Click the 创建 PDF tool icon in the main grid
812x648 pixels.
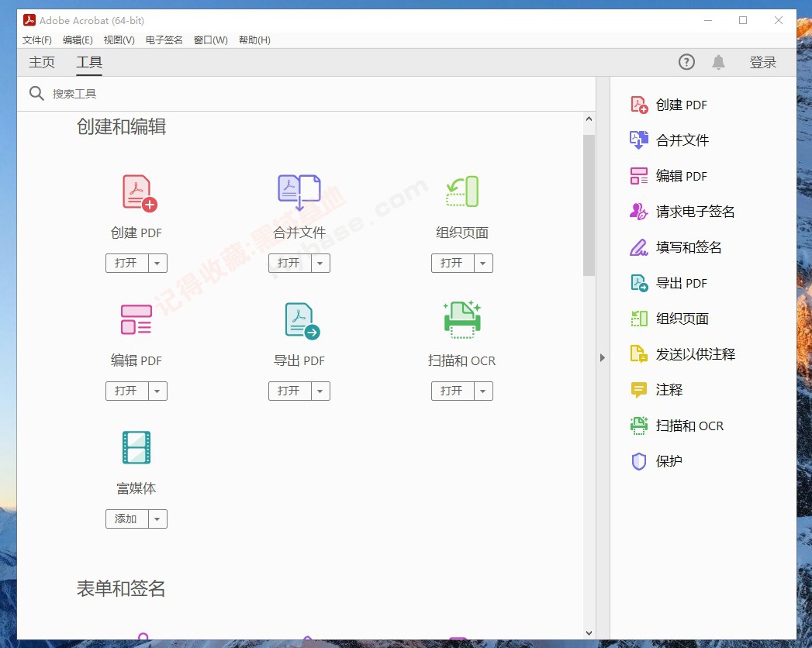[x=140, y=193]
